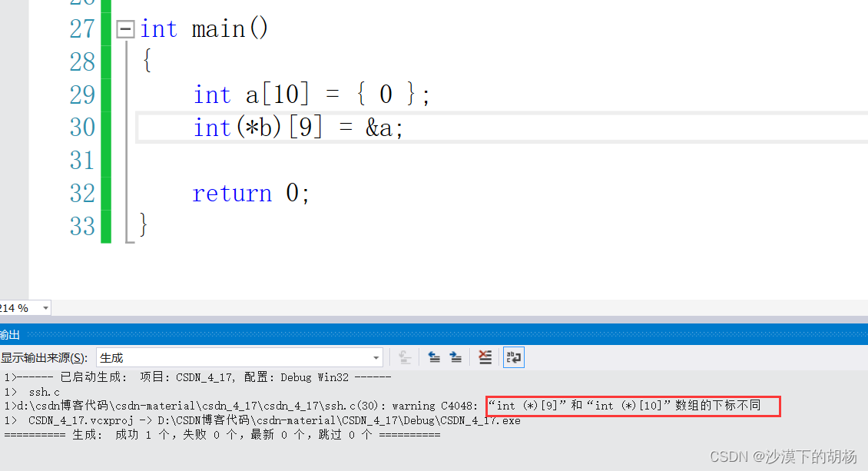Viewport: 868px width, 471px height.
Task: Click the 'CSDN_4_17.vcxproj ->' output line
Action: 263,420
